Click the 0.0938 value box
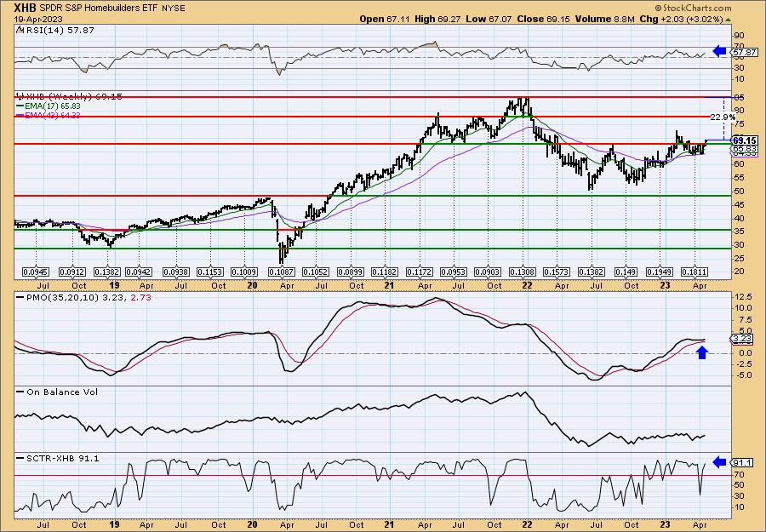Image resolution: width=766 pixels, height=532 pixels. tap(176, 272)
